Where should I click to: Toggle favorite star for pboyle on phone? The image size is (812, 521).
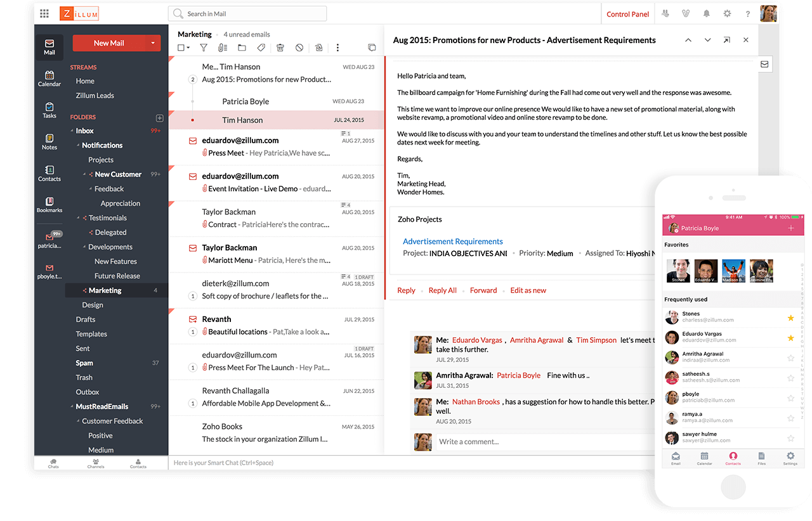790,398
